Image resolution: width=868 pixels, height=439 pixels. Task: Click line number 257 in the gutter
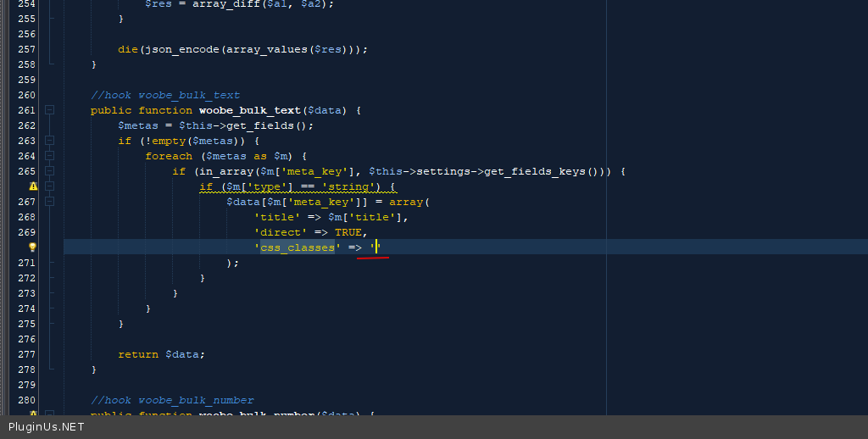click(25, 49)
